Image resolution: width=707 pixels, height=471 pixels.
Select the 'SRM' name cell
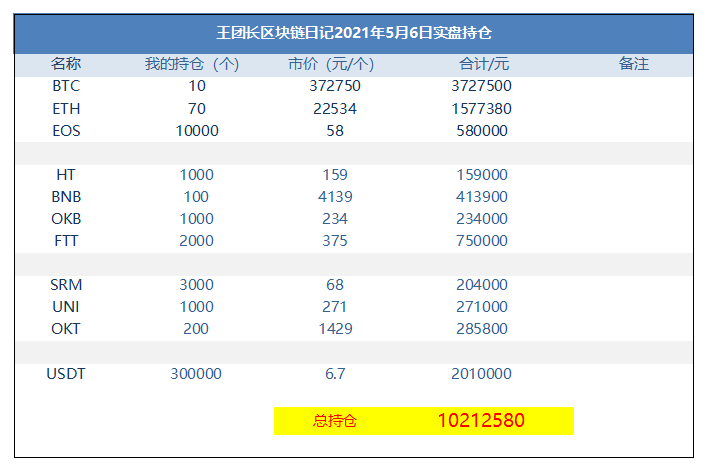pyautogui.click(x=66, y=284)
